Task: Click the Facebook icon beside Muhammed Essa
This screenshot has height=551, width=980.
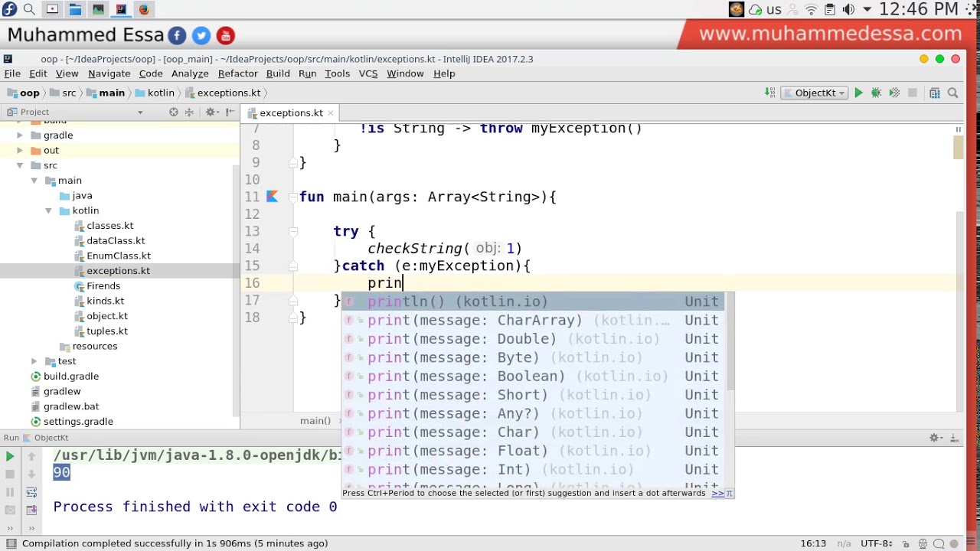Action: point(177,35)
